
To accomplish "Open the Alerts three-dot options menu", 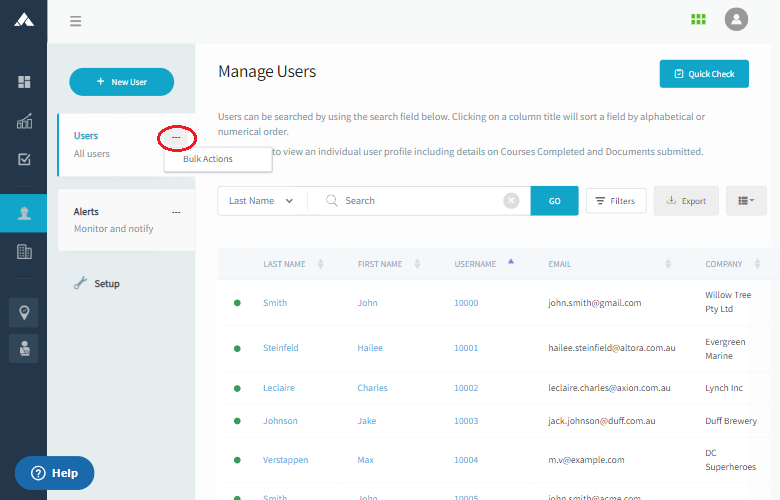I will pyautogui.click(x=176, y=212).
